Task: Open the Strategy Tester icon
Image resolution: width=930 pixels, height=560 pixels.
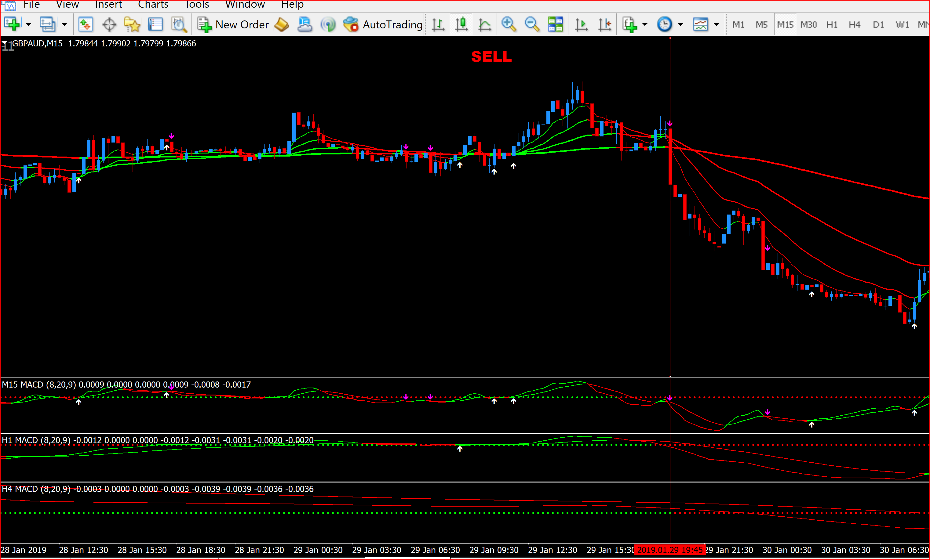Action: coord(179,25)
